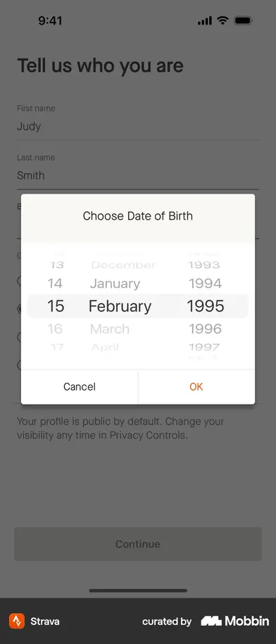
Task: Select day 14 in picker
Action: (55, 284)
